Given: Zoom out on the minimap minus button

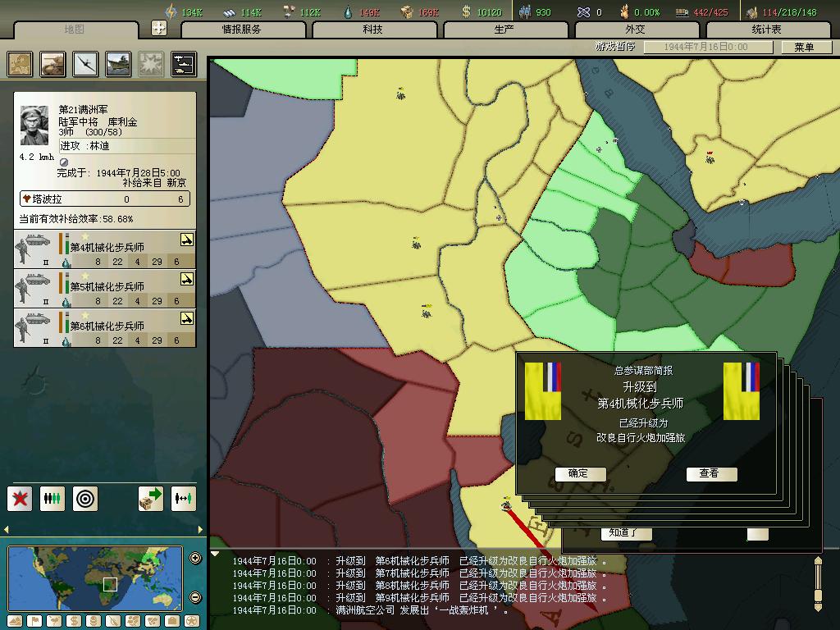Looking at the screenshot, I should 195,596.
